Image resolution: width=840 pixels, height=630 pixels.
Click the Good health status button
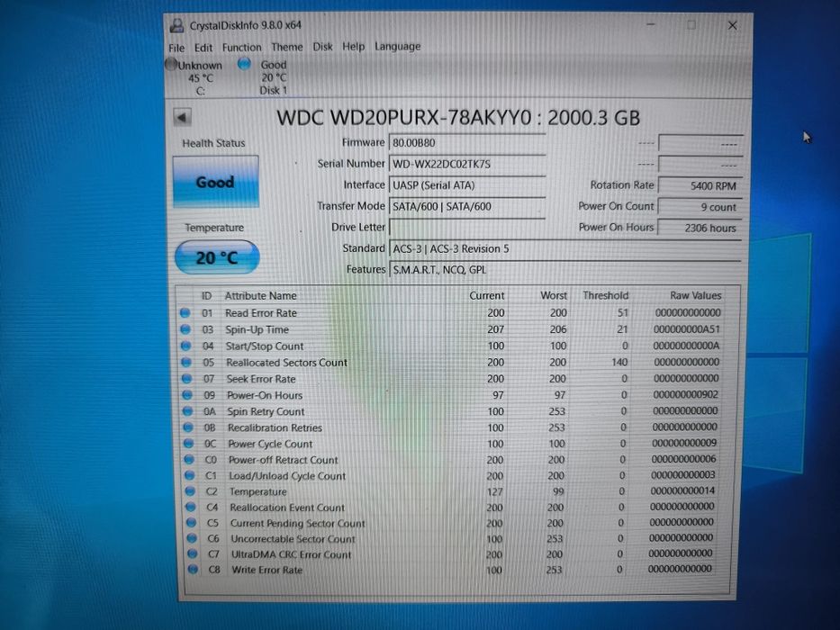[215, 182]
